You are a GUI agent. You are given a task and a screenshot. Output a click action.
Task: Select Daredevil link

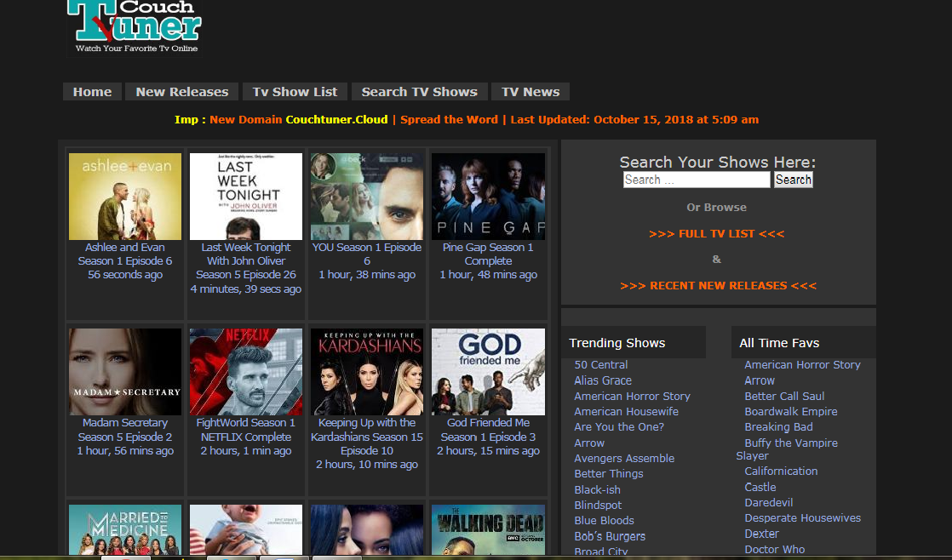click(769, 502)
